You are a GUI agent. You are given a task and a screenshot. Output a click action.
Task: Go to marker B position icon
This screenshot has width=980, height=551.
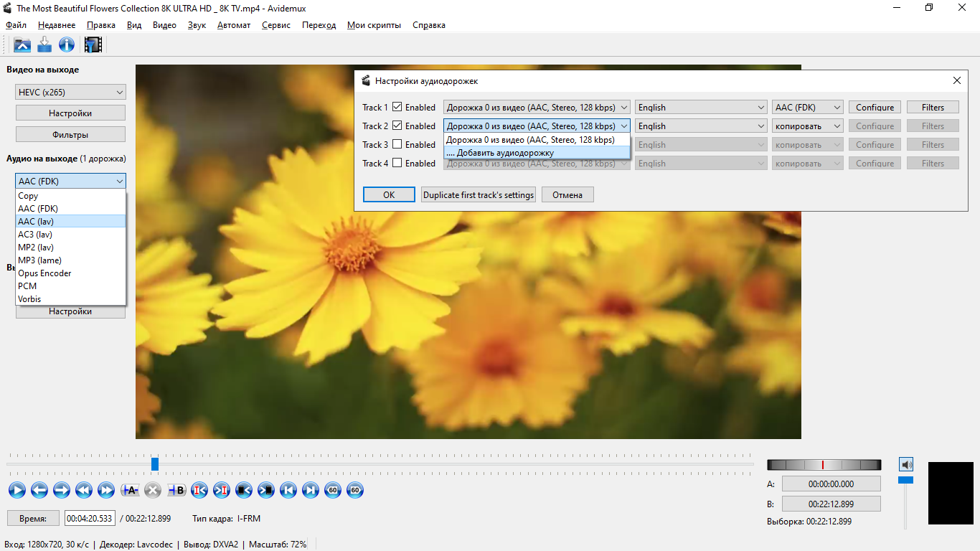tap(221, 490)
